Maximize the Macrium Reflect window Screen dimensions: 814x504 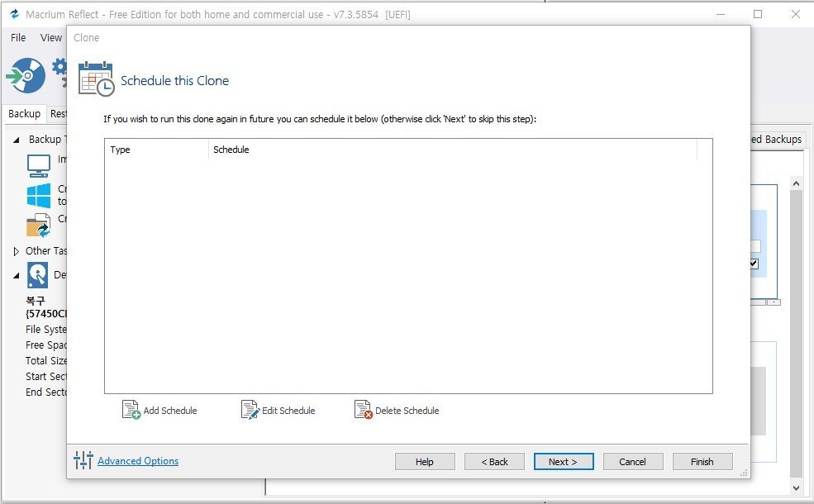[x=758, y=14]
